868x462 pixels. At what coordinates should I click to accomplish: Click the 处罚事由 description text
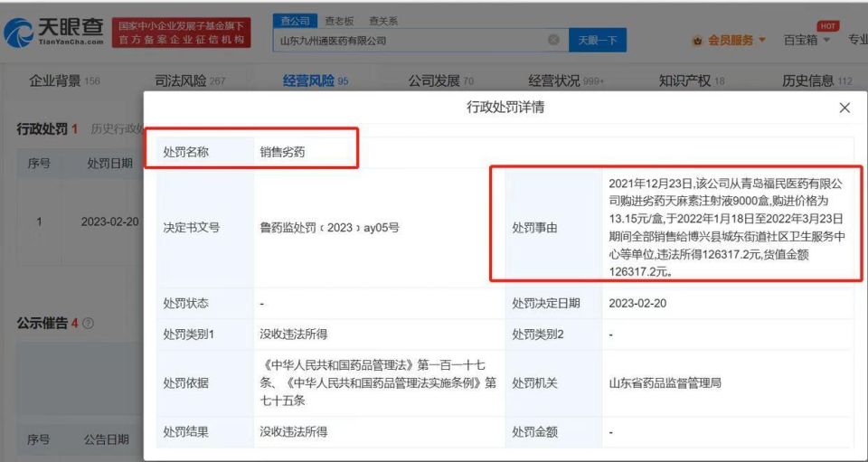727,228
